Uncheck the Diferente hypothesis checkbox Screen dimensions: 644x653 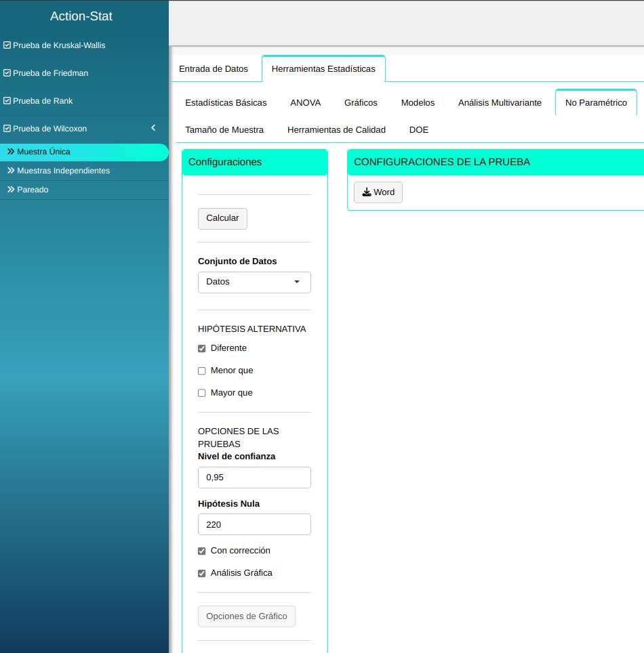pos(201,349)
